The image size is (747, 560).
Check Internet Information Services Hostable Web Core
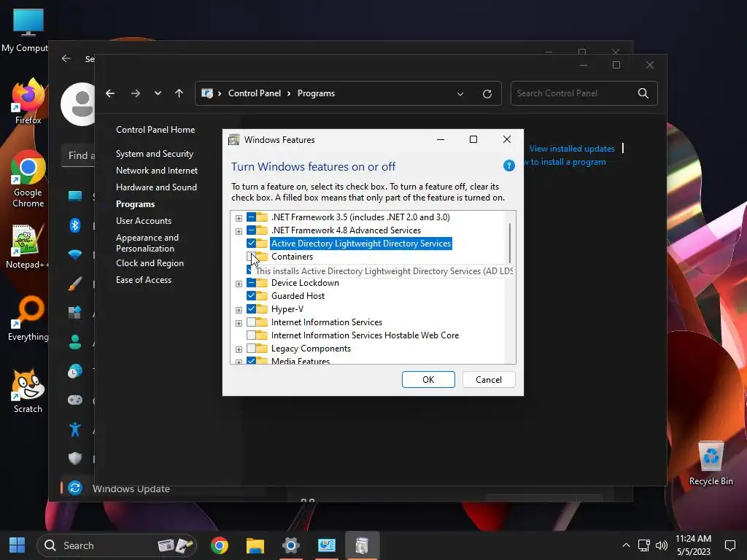point(251,335)
